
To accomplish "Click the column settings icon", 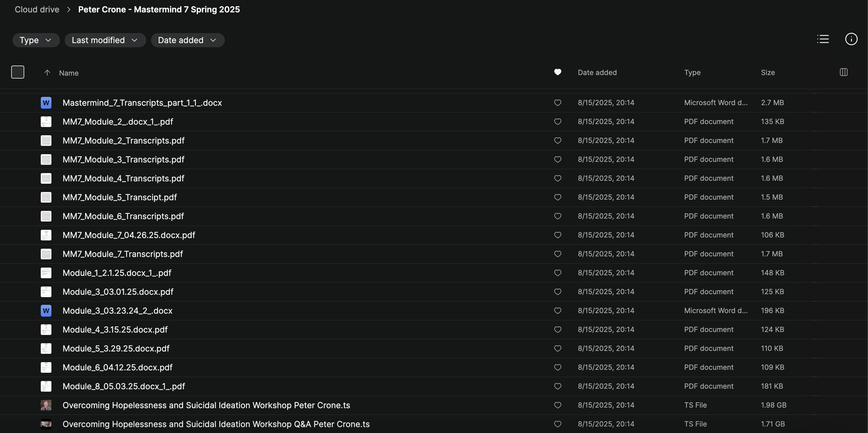I will (x=843, y=72).
